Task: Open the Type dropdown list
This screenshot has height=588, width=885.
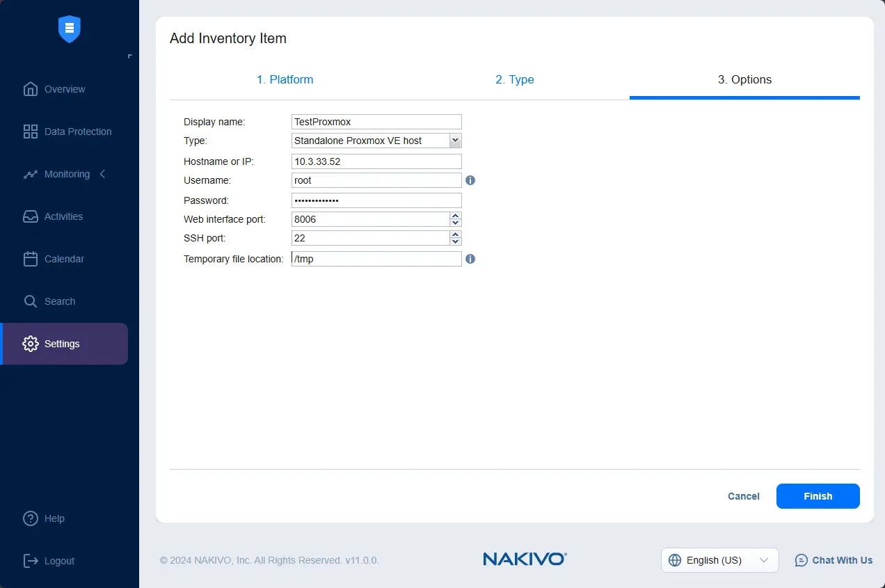Action: point(455,141)
